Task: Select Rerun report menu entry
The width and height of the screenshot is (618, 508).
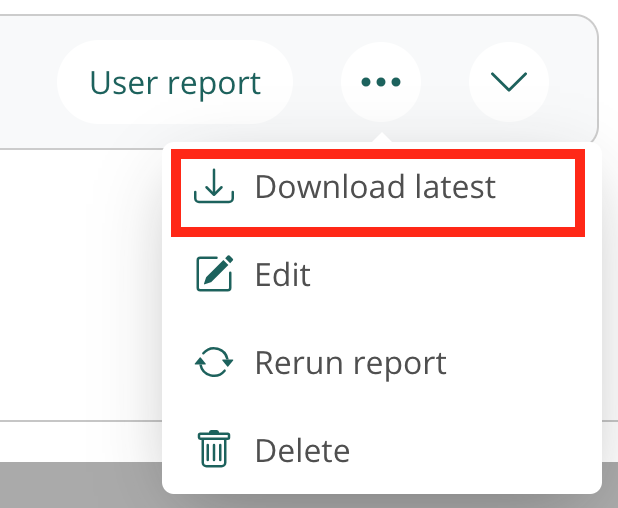Action: coord(350,362)
